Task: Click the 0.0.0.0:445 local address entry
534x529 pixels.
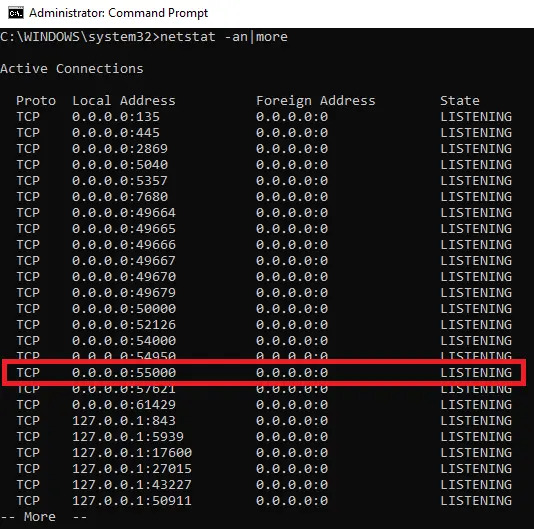Action: [x=116, y=133]
